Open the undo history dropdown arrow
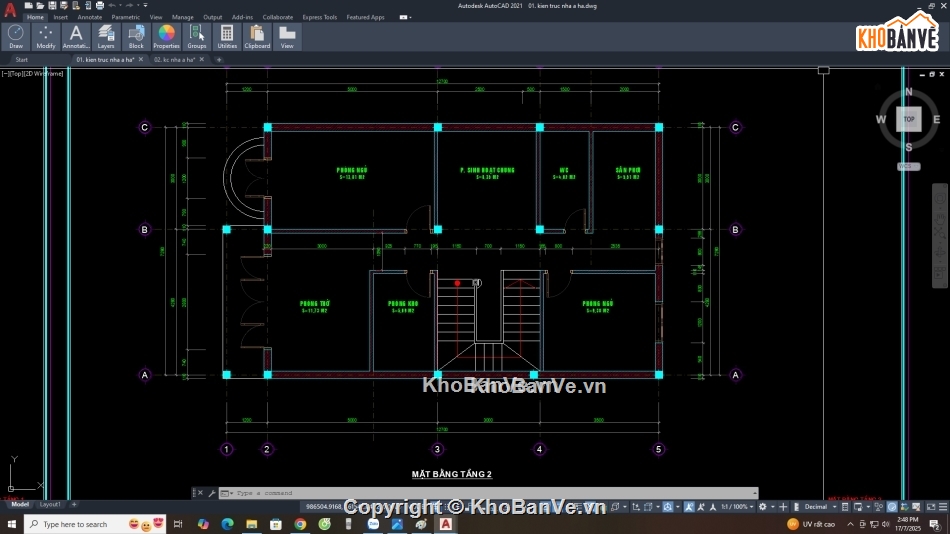950x534 pixels. [120, 5]
